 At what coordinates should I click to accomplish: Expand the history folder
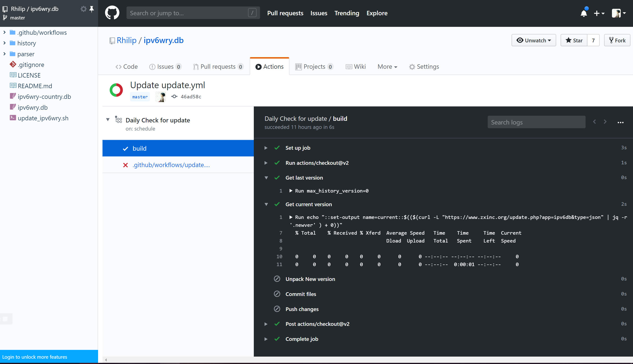(4, 43)
